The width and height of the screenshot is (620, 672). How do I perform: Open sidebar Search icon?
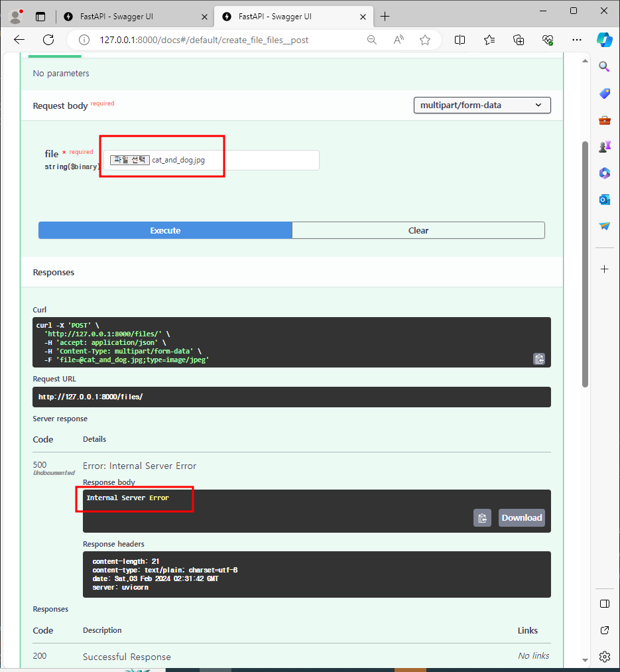point(604,66)
